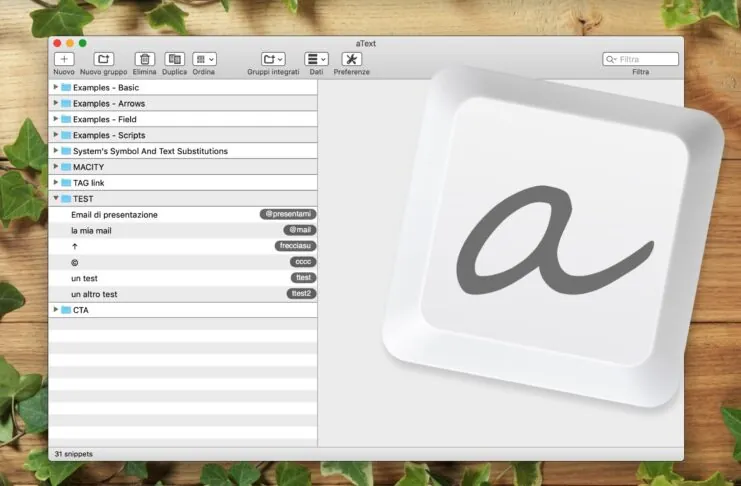741x486 pixels.
Task: Click the Duplica icon
Action: 174,59
